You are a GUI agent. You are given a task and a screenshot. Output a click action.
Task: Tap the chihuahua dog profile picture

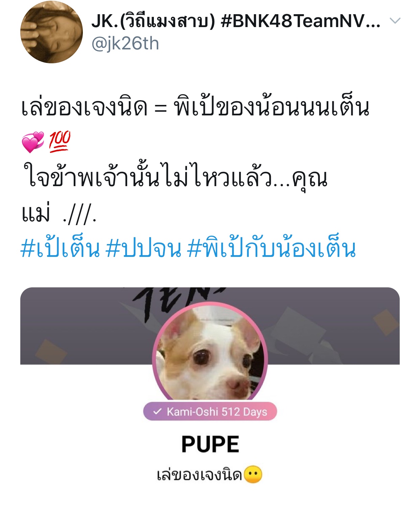pos(210,352)
